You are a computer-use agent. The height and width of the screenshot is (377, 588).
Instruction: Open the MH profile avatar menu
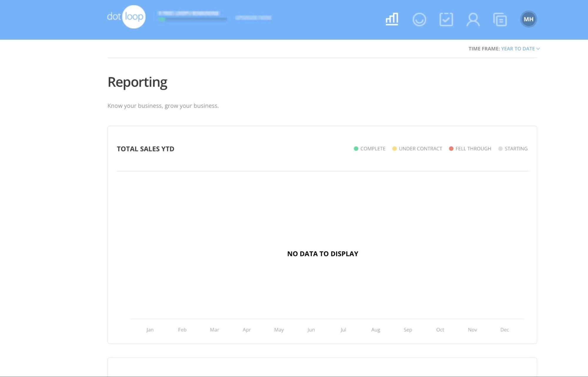[x=528, y=19]
